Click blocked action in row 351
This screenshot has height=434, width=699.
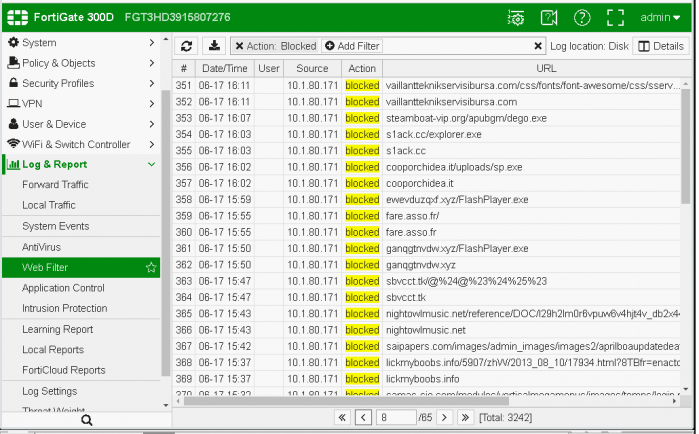(362, 86)
